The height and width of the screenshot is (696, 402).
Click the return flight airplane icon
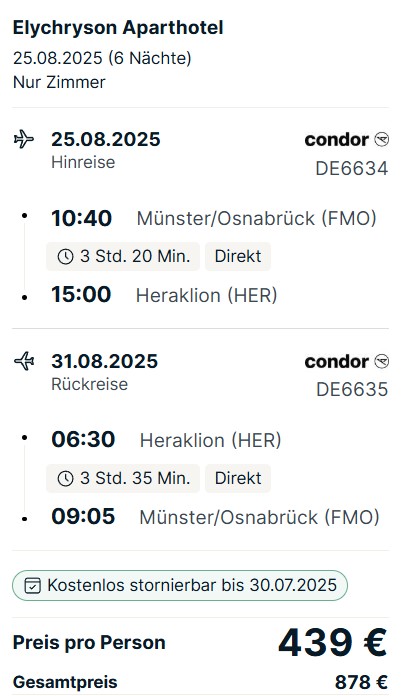click(24, 361)
